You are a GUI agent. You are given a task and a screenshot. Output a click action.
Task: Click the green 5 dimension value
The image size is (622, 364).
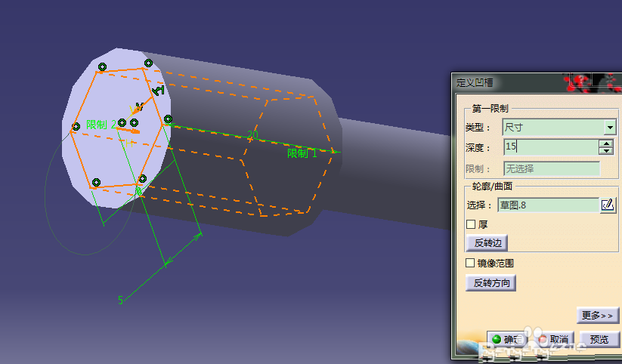[x=121, y=300]
